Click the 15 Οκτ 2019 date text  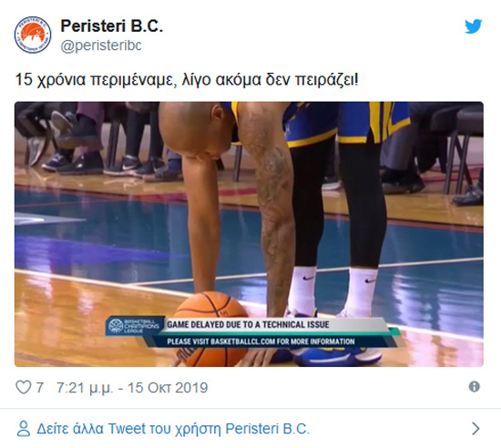click(x=168, y=388)
